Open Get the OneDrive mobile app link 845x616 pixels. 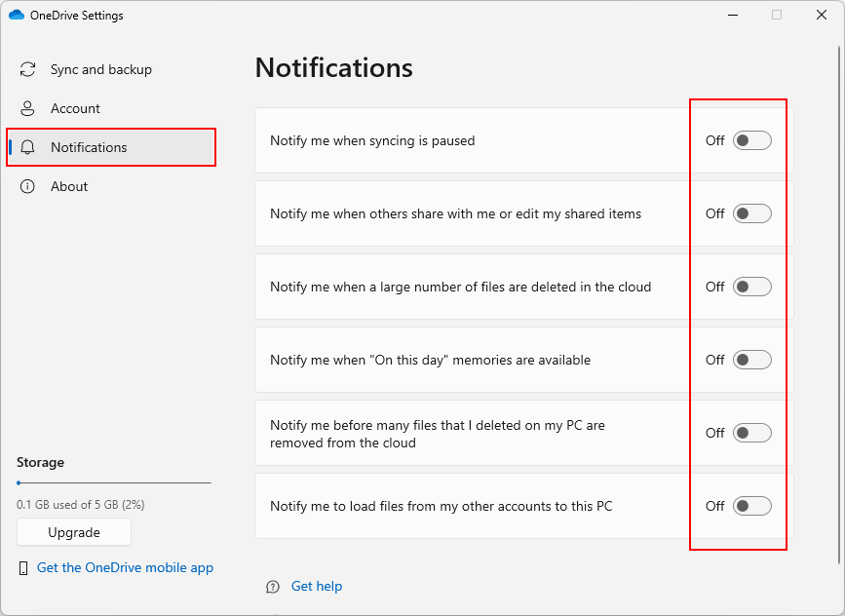(125, 568)
